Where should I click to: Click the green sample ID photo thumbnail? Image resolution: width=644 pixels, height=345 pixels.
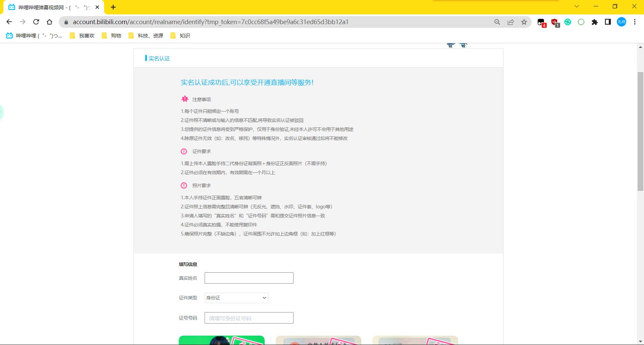[x=221, y=341]
